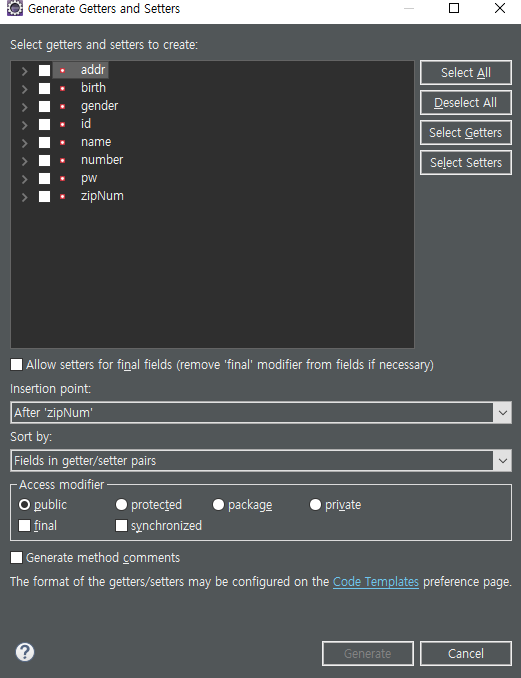Toggle the synchronized modifier checkbox

tap(121, 525)
